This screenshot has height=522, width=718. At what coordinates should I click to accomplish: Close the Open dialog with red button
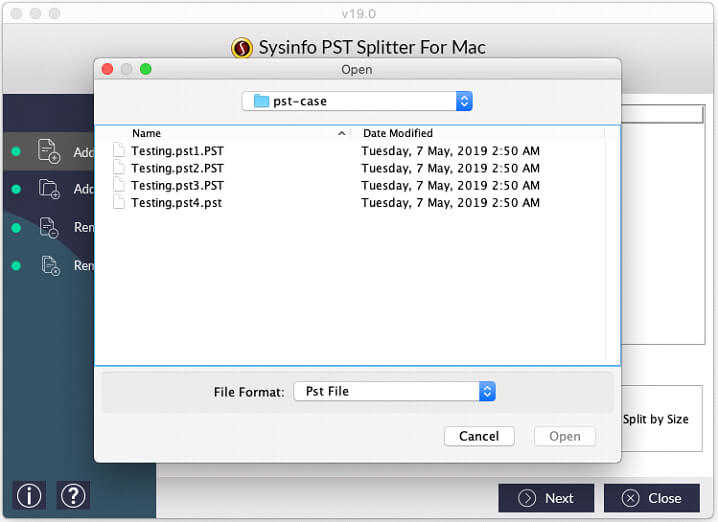click(x=108, y=69)
